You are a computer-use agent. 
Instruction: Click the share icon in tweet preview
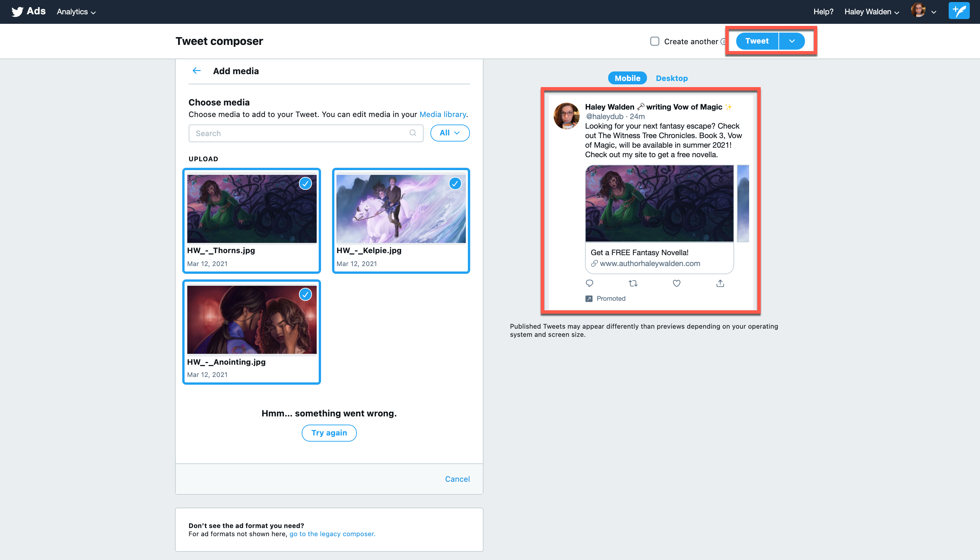tap(720, 283)
